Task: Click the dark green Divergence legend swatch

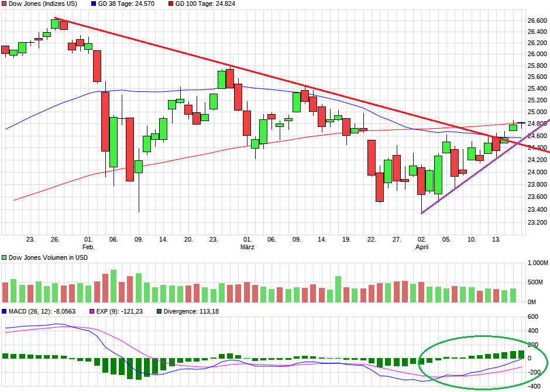Action: pyautogui.click(x=159, y=311)
